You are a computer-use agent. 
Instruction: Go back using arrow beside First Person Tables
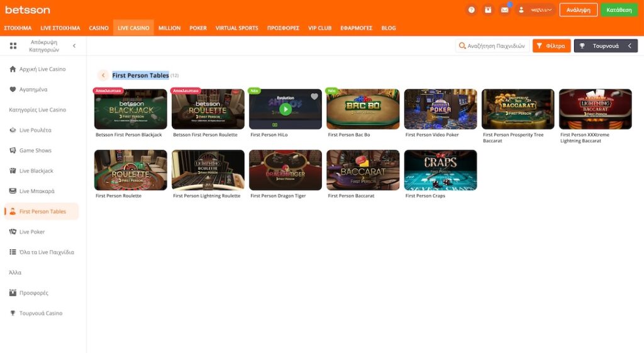tap(103, 76)
